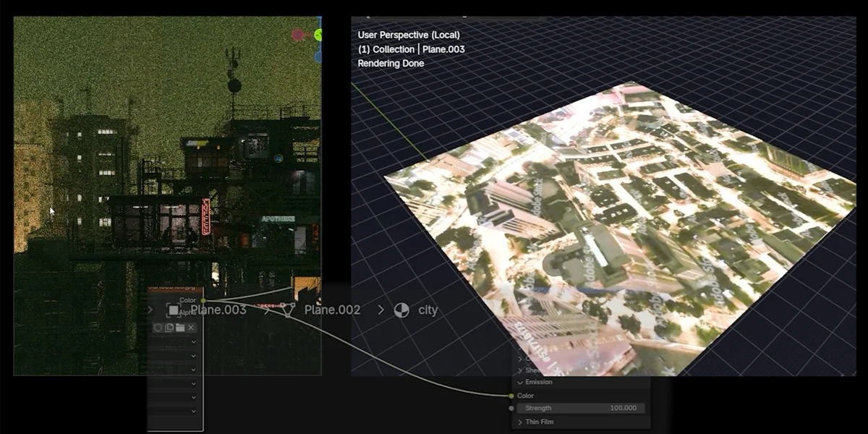Click the Strength input socket dot
The image size is (868, 434).
tap(511, 408)
